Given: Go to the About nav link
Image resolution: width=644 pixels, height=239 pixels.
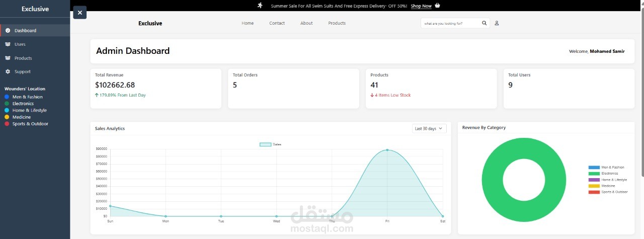Looking at the screenshot, I should click(x=306, y=23).
